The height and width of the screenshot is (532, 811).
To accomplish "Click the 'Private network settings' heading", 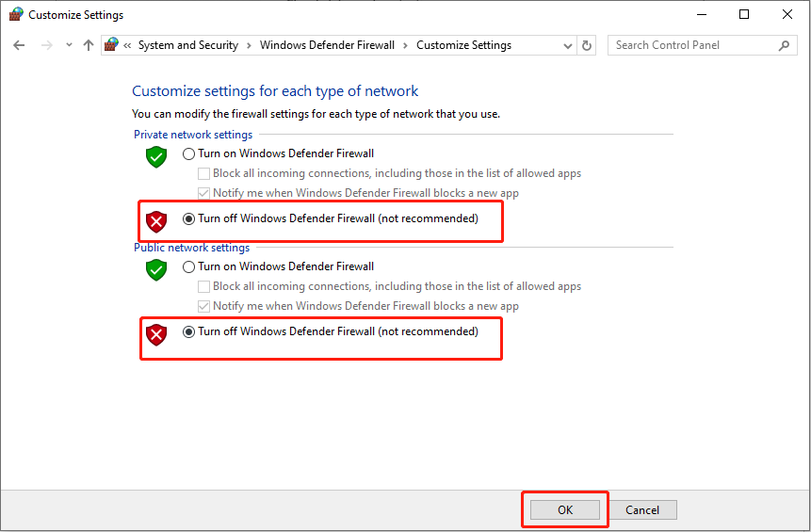I will click(193, 135).
